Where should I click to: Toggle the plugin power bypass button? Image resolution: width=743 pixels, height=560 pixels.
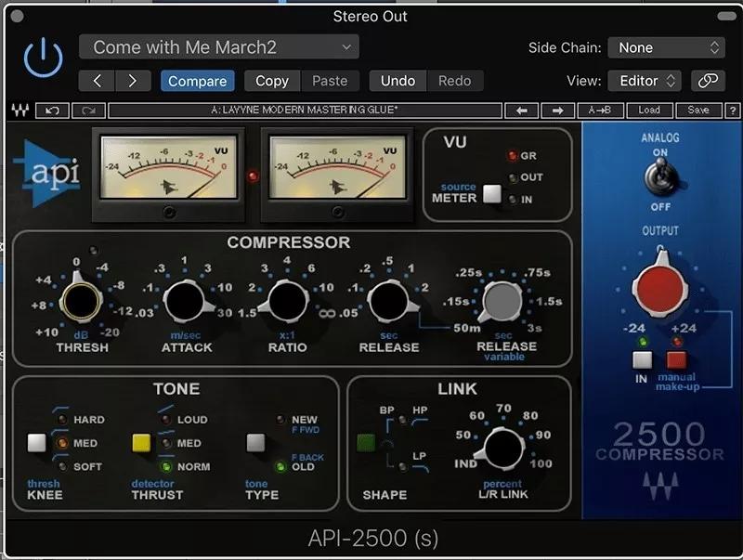(x=43, y=59)
